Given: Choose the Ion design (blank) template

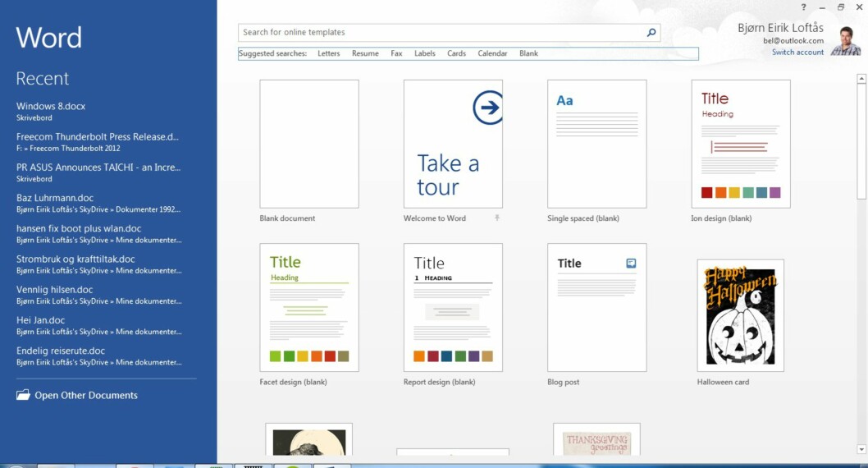Looking at the screenshot, I should point(741,144).
